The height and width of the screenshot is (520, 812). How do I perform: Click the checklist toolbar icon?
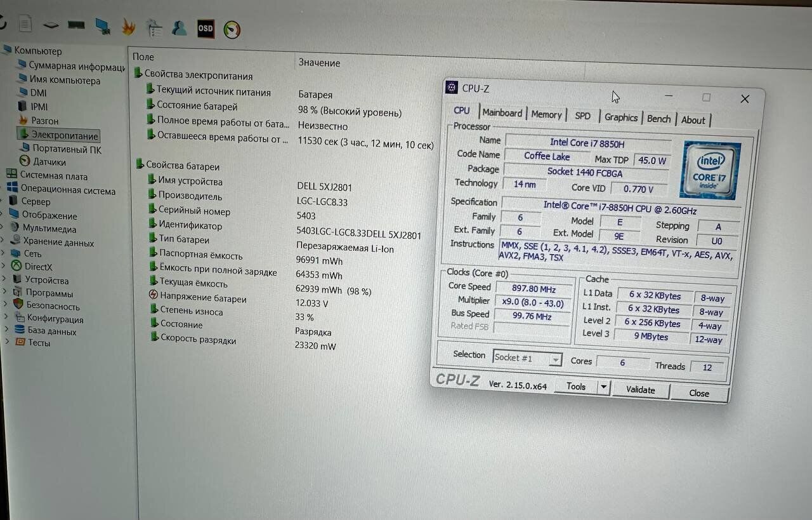(x=154, y=27)
